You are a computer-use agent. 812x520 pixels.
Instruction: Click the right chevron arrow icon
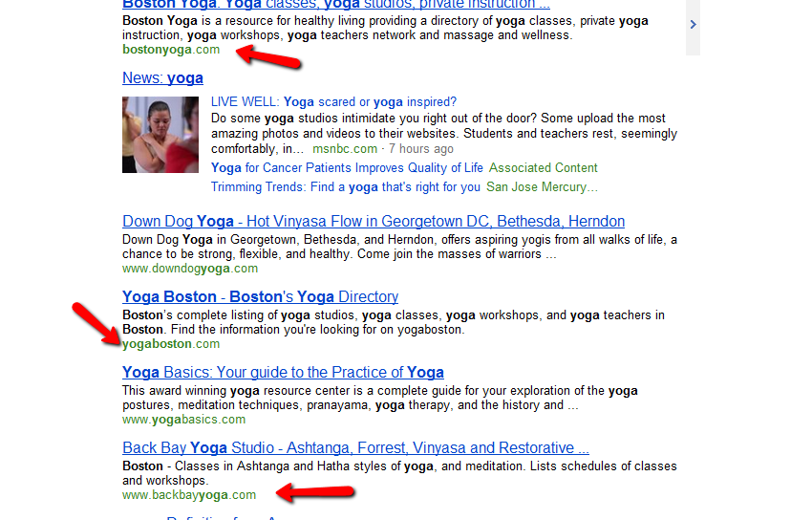pos(693,24)
